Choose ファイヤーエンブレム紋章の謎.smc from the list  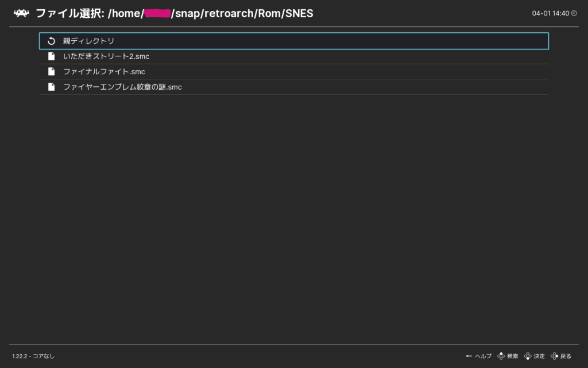pos(122,87)
